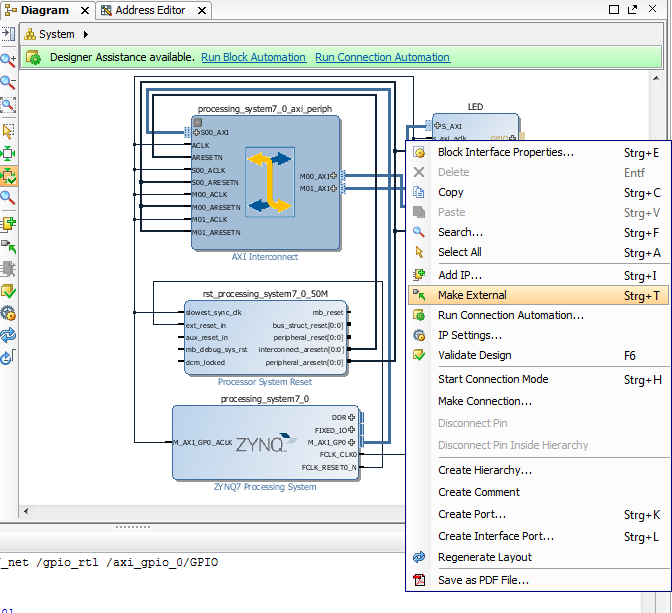Open Block Interface Properties menu entry
This screenshot has width=672, height=613.
point(538,153)
